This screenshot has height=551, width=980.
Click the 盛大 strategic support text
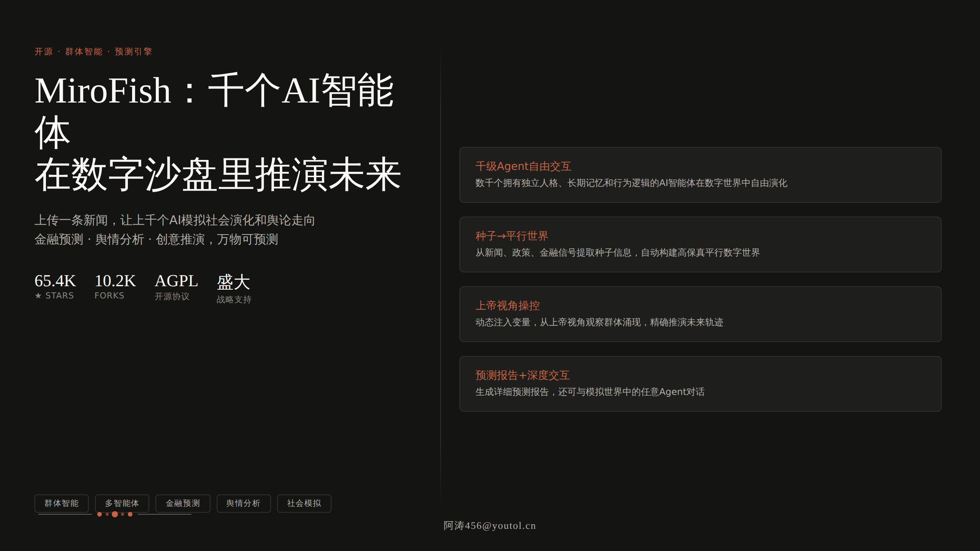(x=234, y=282)
